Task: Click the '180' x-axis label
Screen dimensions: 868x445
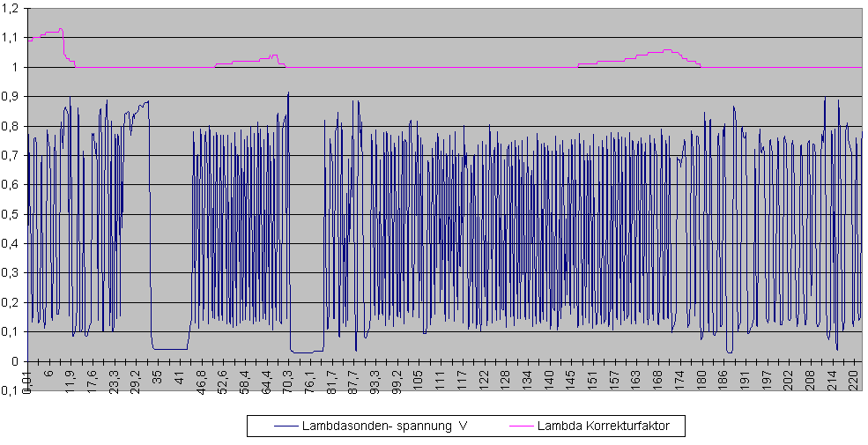Action: (x=701, y=379)
